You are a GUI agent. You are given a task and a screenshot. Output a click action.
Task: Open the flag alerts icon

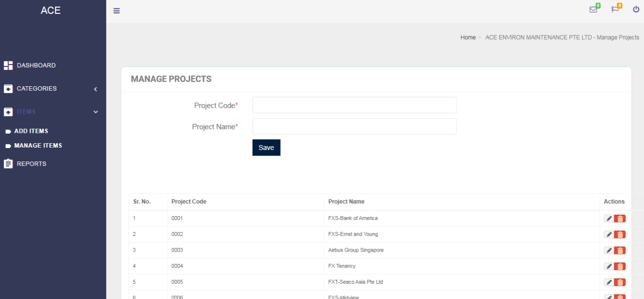tap(615, 9)
